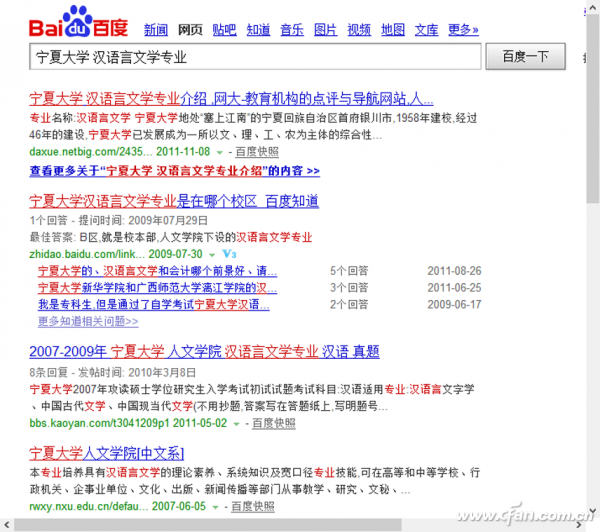Switch to the 图片 tab

tap(326, 29)
